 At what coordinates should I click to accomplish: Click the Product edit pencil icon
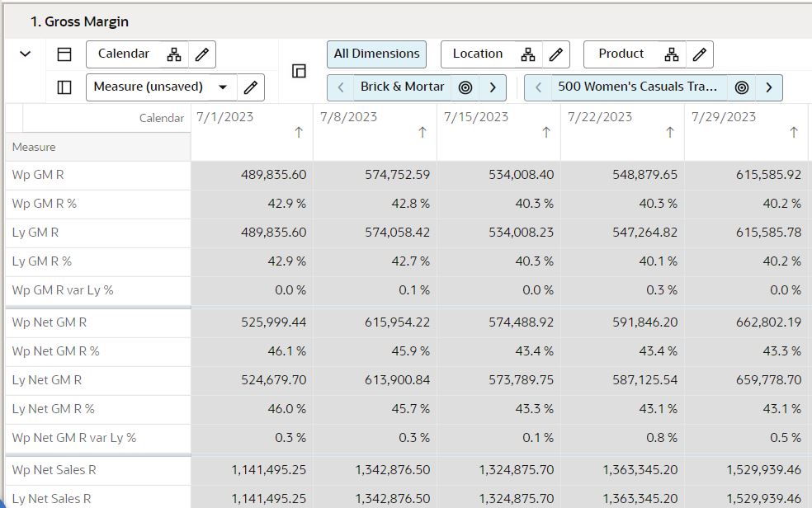[699, 54]
